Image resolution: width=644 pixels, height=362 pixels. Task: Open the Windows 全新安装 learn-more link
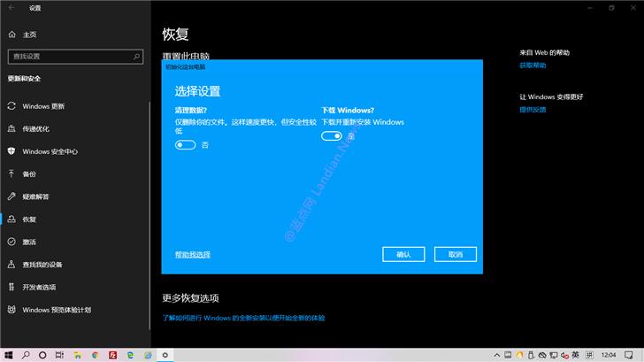pos(243,318)
